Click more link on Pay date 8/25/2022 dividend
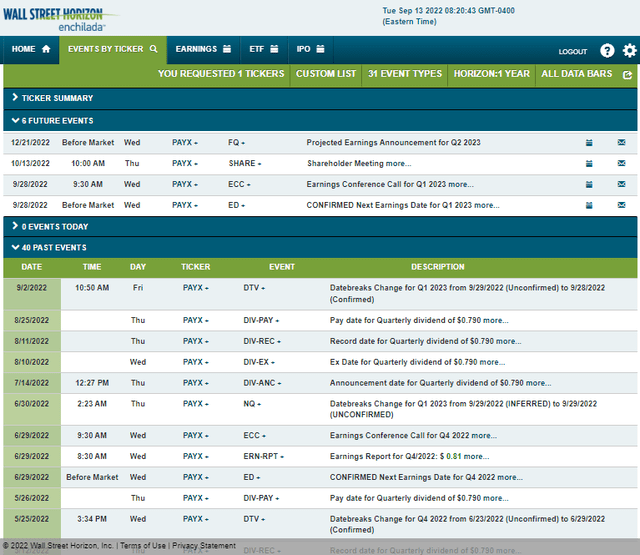 tap(496, 320)
